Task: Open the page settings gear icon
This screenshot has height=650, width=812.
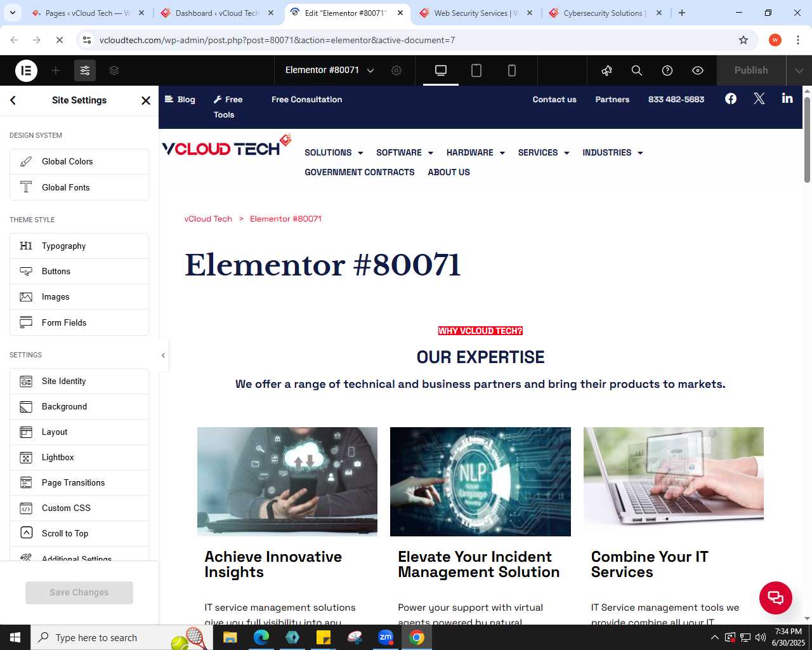Action: click(396, 70)
